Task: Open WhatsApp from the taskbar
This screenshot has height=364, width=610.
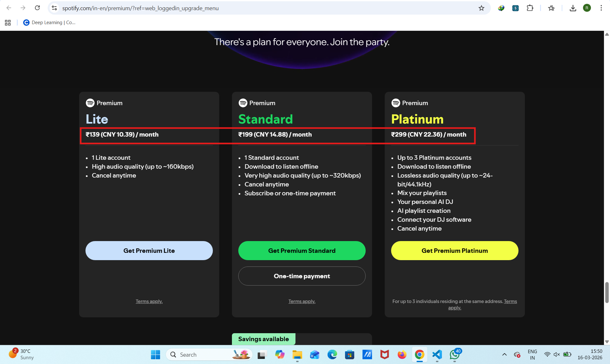Action: click(455, 354)
